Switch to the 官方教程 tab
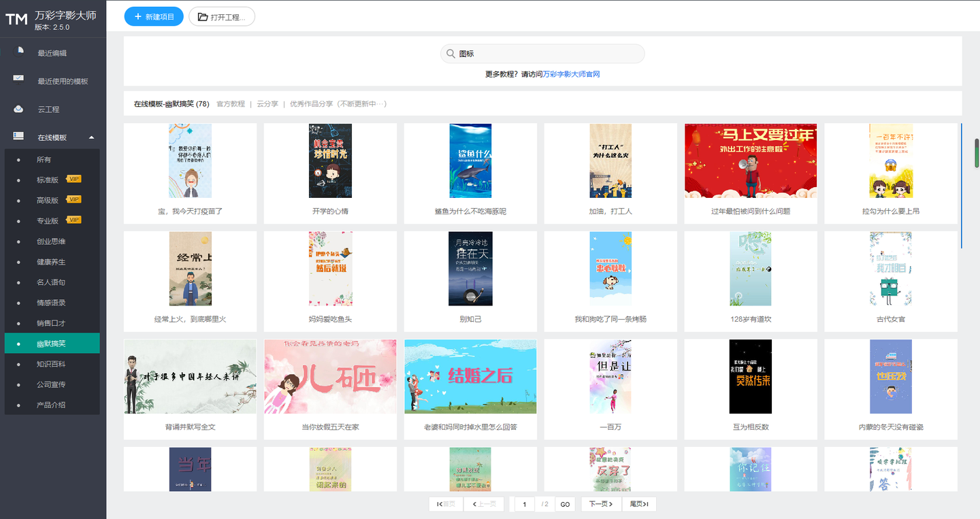Screen dimensions: 980x519 231,104
